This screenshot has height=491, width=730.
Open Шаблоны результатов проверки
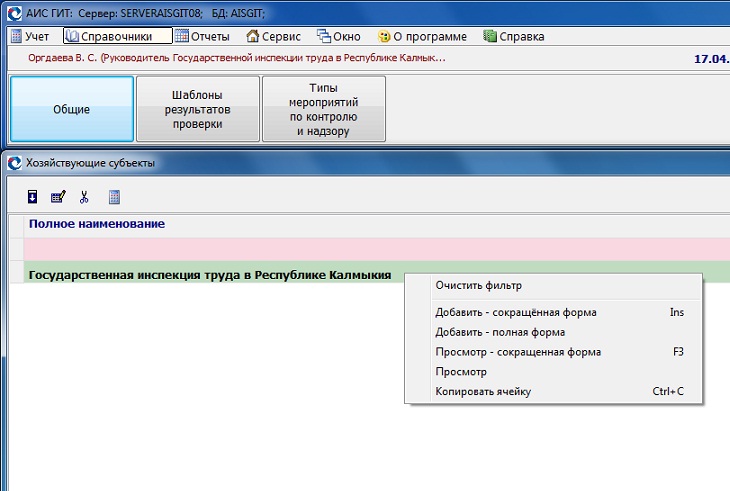[x=197, y=109]
